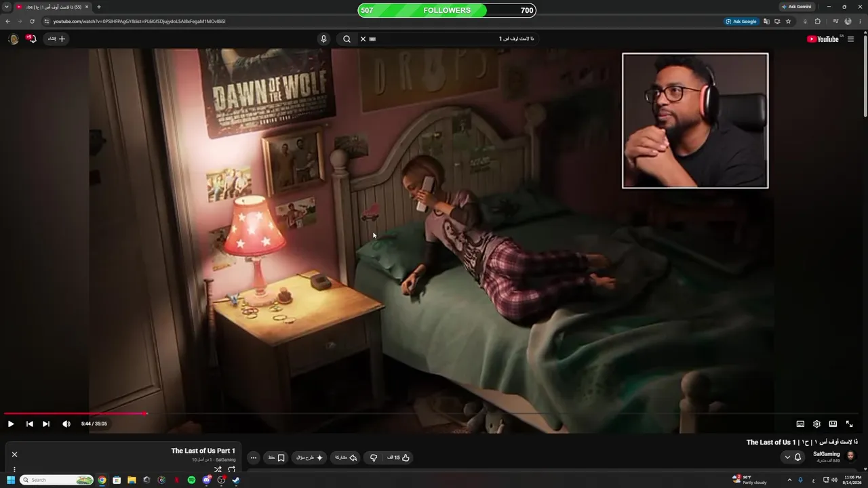Toggle subtitles on the video player

pos(800,424)
